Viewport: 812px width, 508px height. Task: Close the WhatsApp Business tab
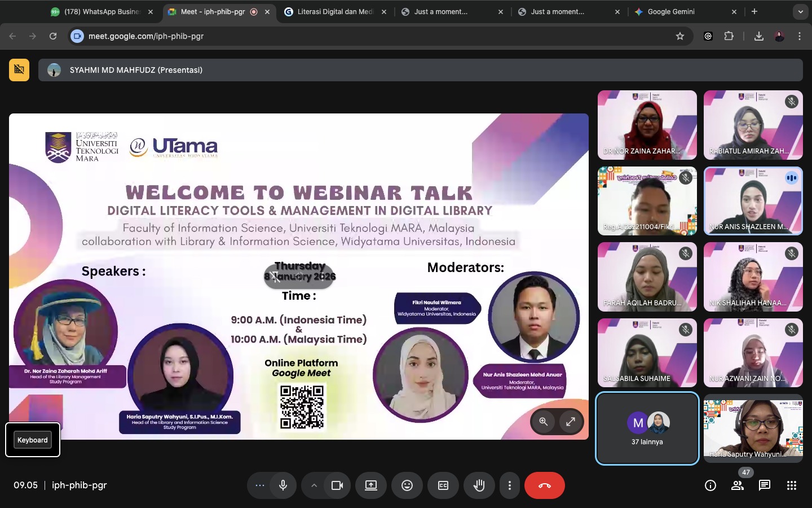click(151, 12)
